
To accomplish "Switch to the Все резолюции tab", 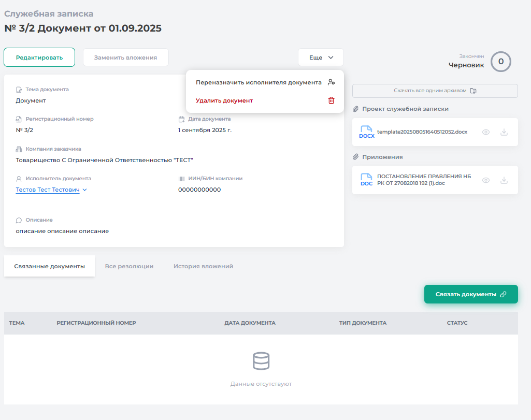I will (x=129, y=266).
